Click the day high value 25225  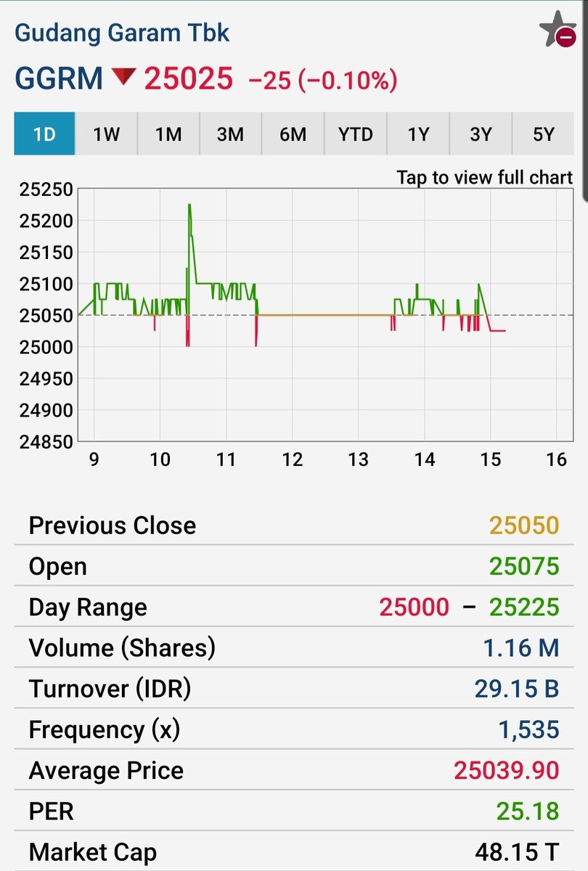pos(524,607)
